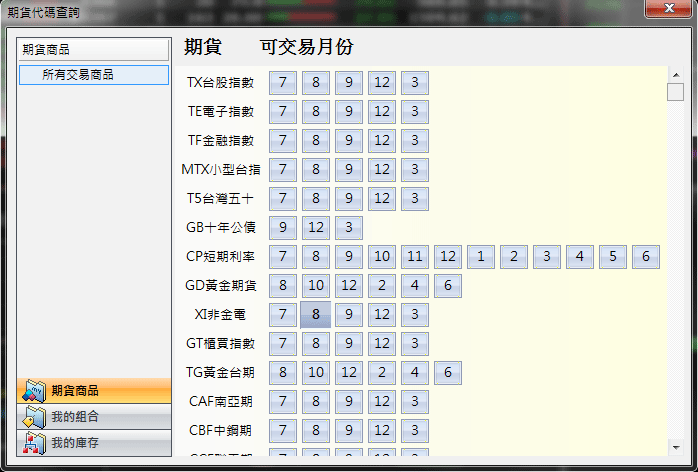Viewport: 698px width, 472px height.
Task: Open the 我的組合 tab
Action: tap(94, 417)
